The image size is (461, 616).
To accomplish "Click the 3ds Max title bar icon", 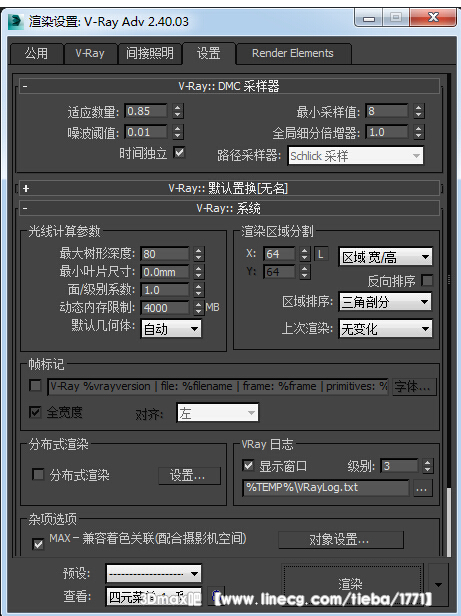I will [17, 22].
